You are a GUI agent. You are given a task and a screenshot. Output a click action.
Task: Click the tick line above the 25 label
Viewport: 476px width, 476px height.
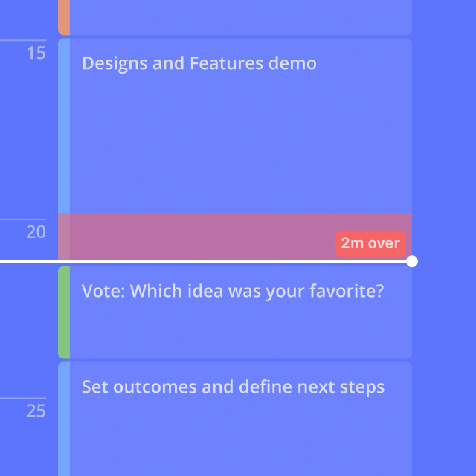click(24, 398)
